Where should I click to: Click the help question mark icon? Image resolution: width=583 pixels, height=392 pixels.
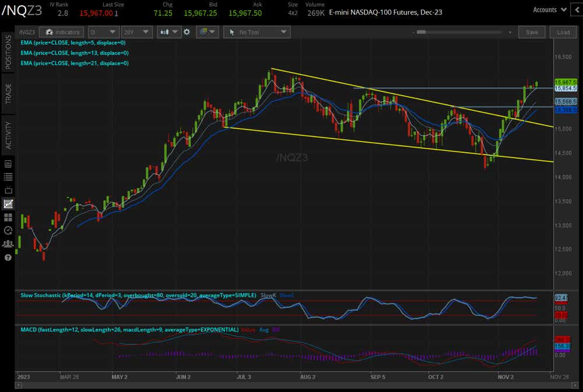pyautogui.click(x=8, y=257)
